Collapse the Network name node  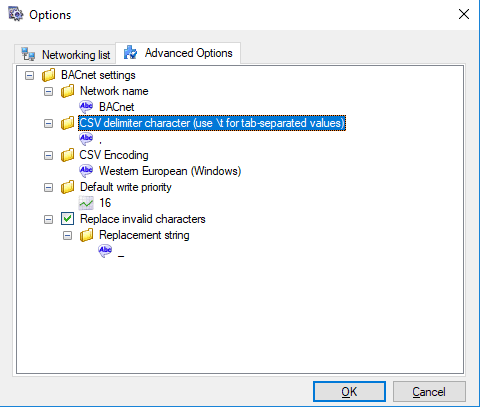pyautogui.click(x=49, y=91)
